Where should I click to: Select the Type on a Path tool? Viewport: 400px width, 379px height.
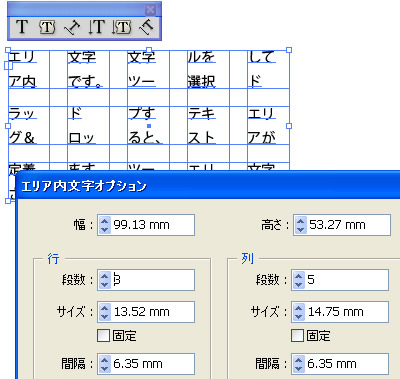(x=72, y=27)
